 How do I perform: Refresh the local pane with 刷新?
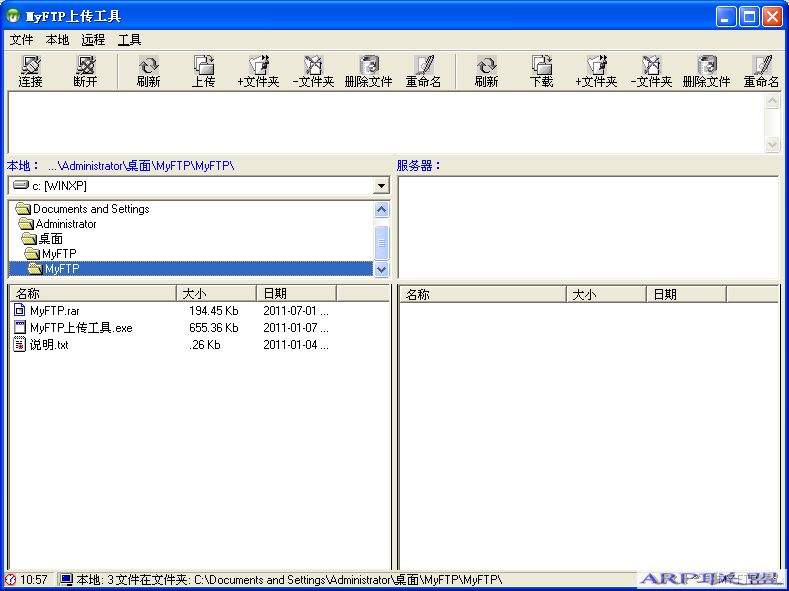(148, 71)
